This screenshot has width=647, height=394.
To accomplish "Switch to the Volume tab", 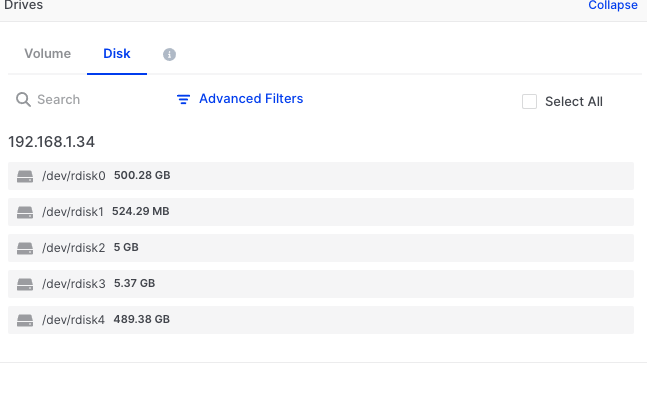I will click(x=47, y=54).
